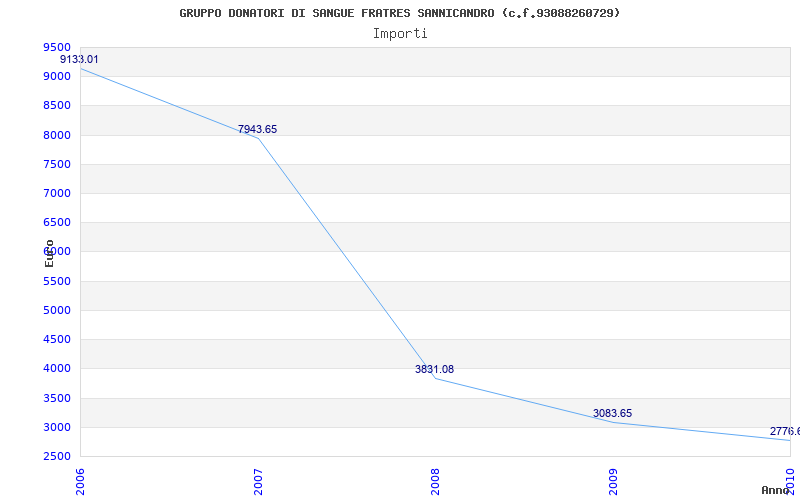Screen dimensions: 800x500
Task: Click the 4000 y-axis value
Action: [x=57, y=368]
